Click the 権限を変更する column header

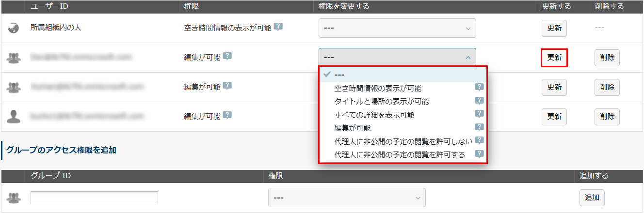pyautogui.click(x=344, y=6)
